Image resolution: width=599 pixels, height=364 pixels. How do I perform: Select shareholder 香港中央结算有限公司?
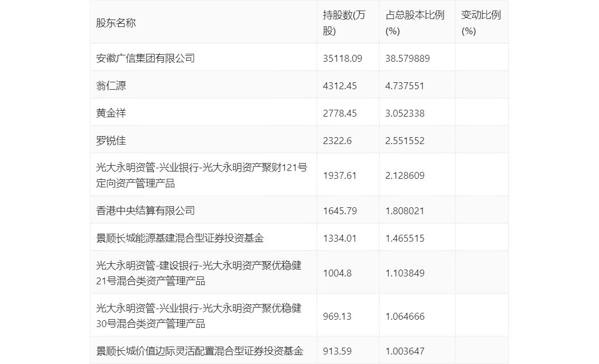click(x=146, y=211)
